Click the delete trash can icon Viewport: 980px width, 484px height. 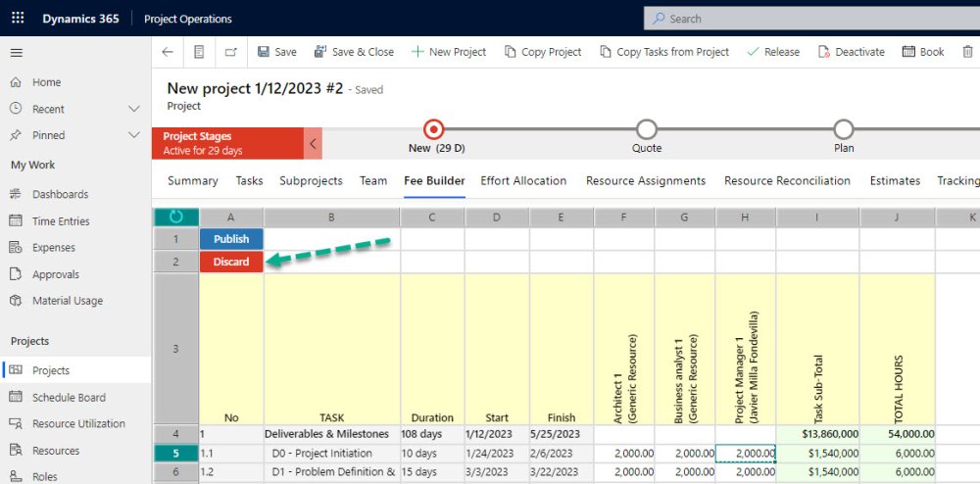click(x=967, y=52)
